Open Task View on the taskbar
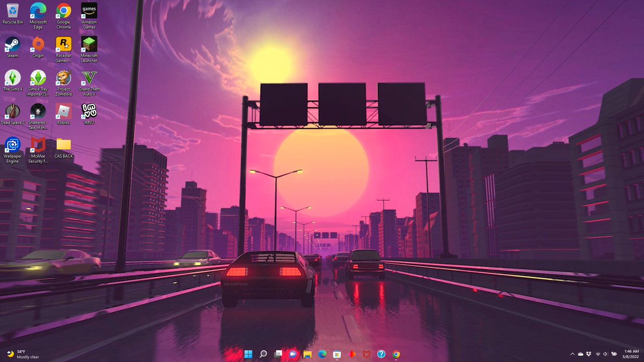The image size is (644, 362). tap(278, 354)
